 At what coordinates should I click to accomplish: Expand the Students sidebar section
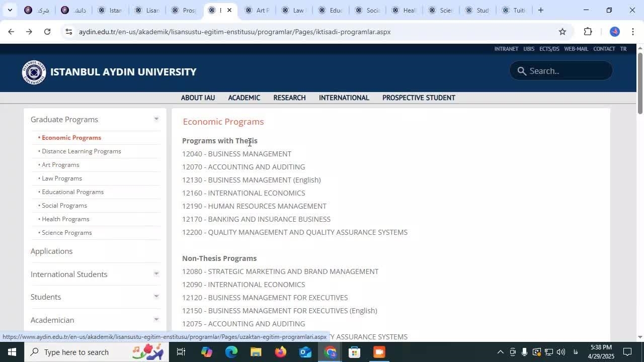[x=156, y=297]
